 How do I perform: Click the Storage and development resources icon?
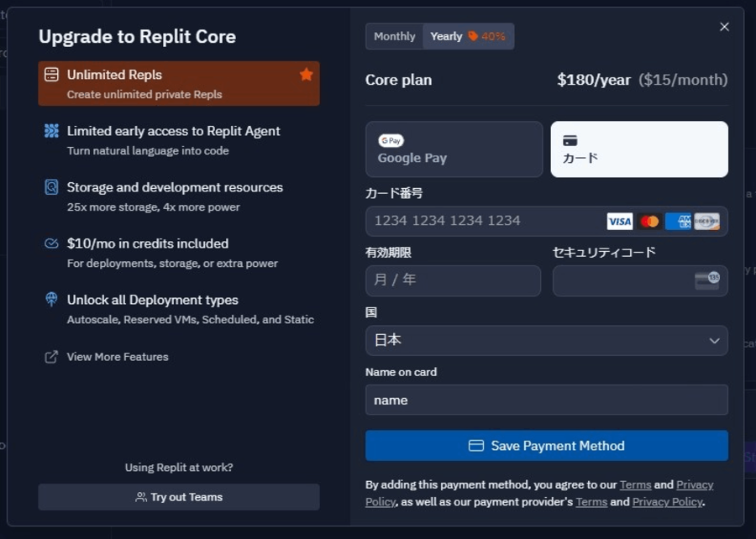tap(51, 187)
